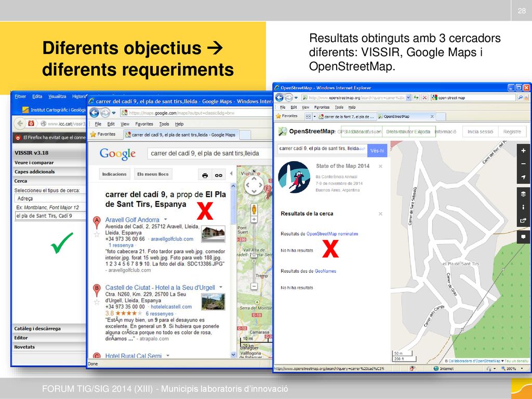Image resolution: width=532 pixels, height=399 pixels.
Task: Open the aravellgolfclub.com link
Action: (172, 239)
